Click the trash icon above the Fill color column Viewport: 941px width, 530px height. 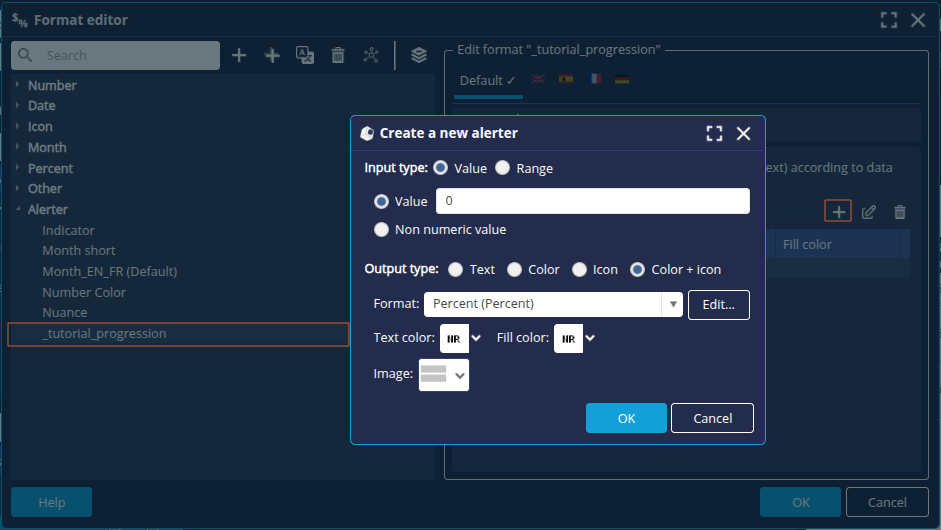pos(900,212)
